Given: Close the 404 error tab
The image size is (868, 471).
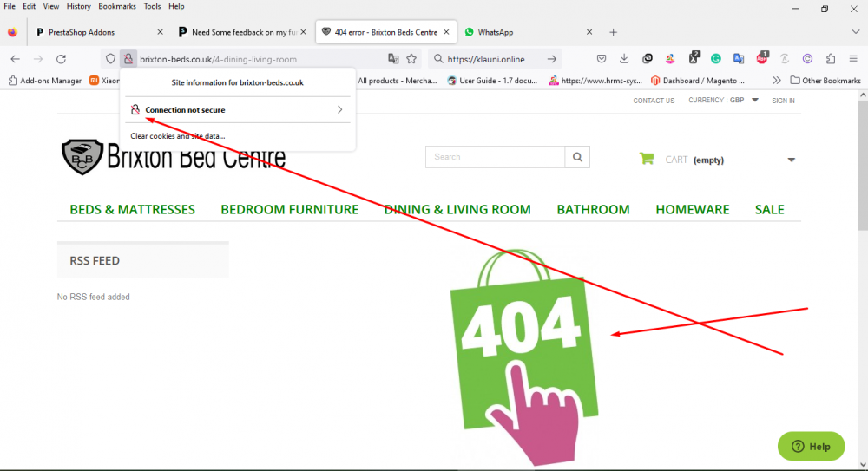Looking at the screenshot, I should point(446,32).
